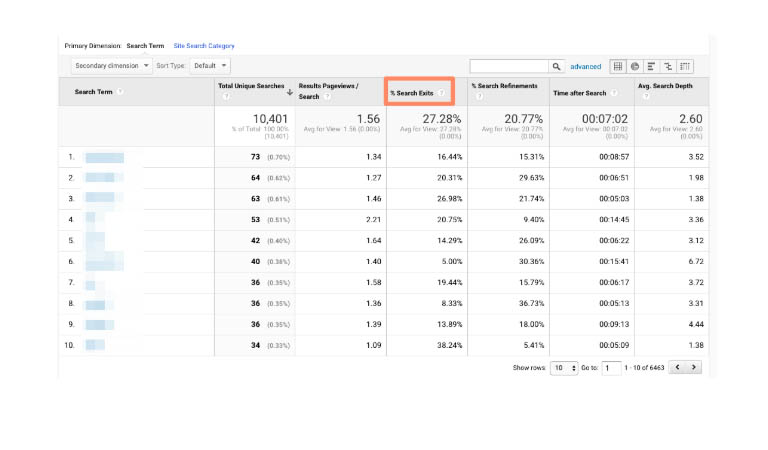Change the Show rows selector
Viewport: 768px width, 450px height.
[x=564, y=368]
